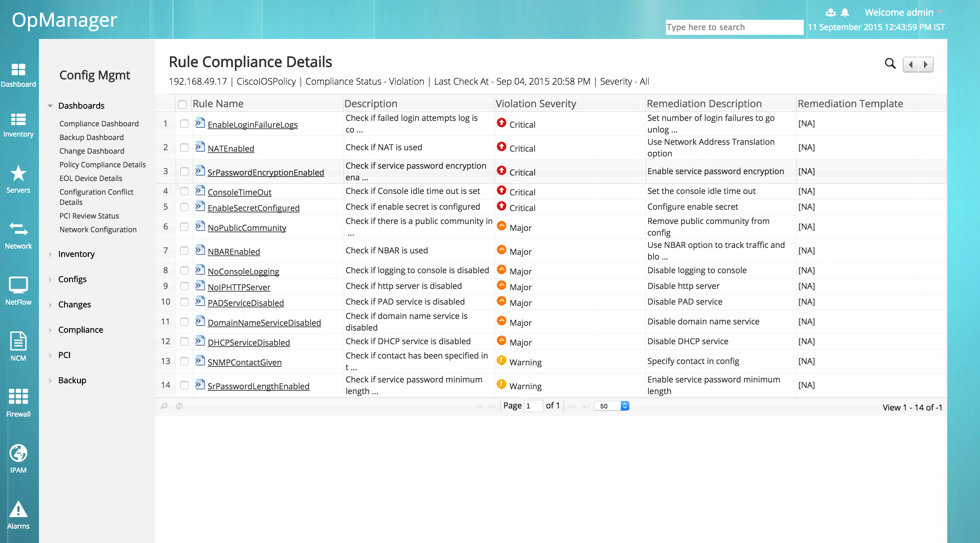The width and height of the screenshot is (980, 543).
Task: Open the Alarms warning icon
Action: pyautogui.click(x=18, y=509)
